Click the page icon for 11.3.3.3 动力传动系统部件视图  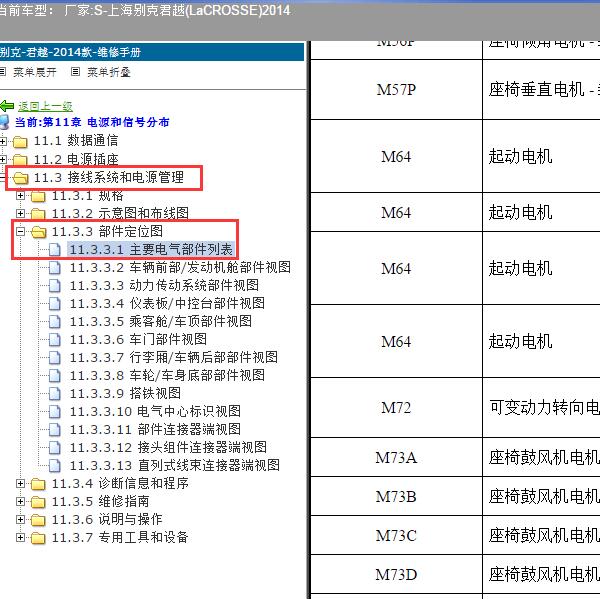coord(55,286)
